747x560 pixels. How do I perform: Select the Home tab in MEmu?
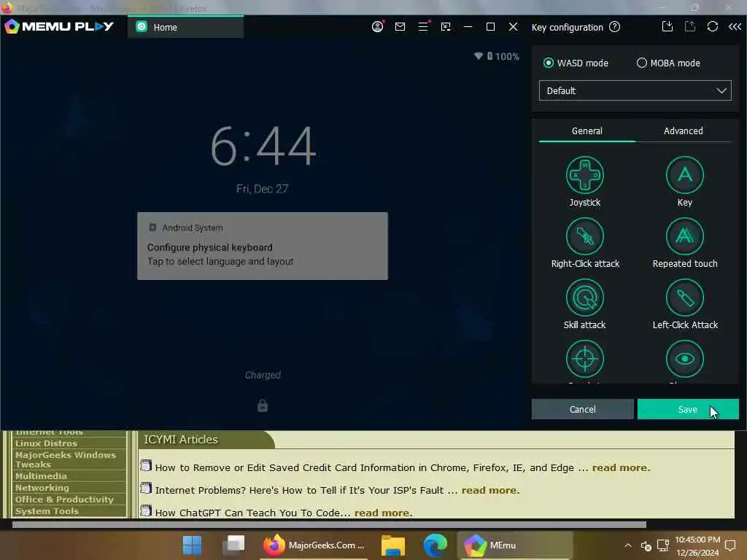pos(185,27)
